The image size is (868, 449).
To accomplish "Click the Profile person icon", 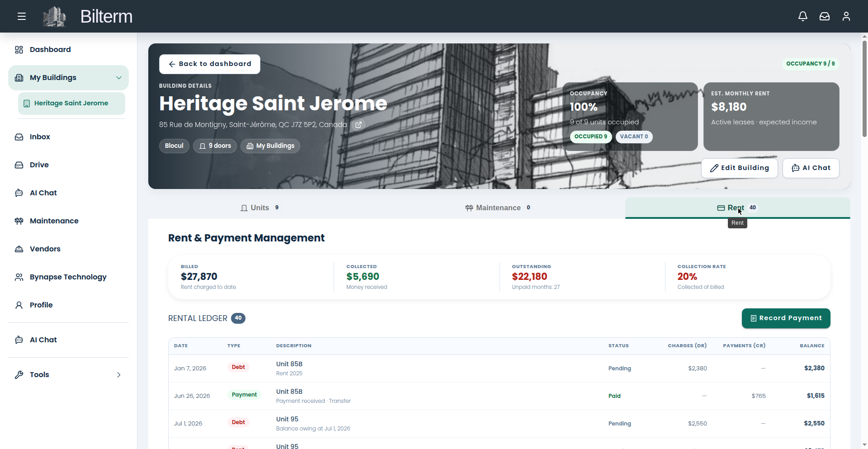I will (x=19, y=305).
